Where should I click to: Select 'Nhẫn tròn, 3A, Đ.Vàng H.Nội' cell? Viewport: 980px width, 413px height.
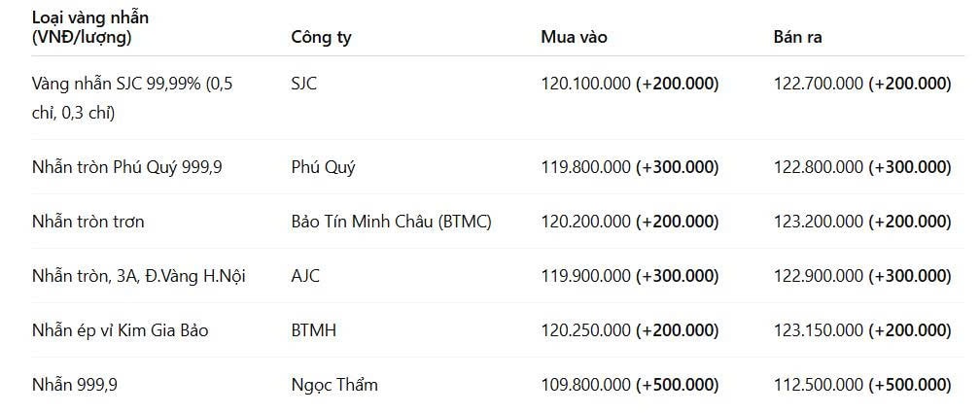coord(138,276)
